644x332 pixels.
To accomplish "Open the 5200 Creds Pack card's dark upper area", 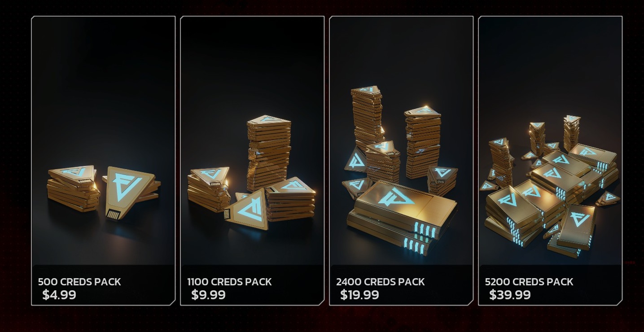I will [x=550, y=63].
